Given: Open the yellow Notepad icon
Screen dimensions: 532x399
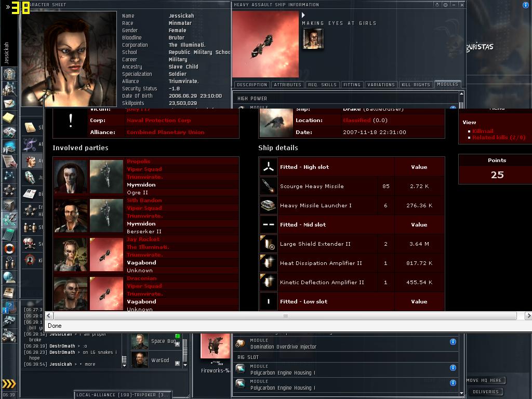Looking at the screenshot, I should tap(9, 118).
